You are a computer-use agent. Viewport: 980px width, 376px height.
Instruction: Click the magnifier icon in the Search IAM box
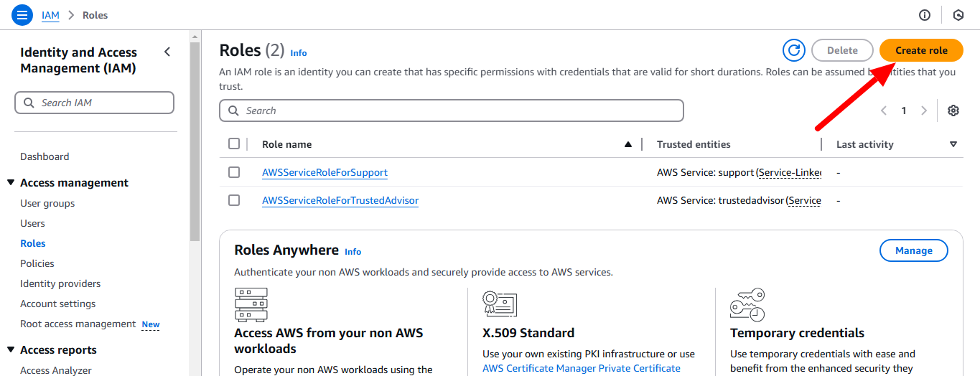[x=29, y=103]
